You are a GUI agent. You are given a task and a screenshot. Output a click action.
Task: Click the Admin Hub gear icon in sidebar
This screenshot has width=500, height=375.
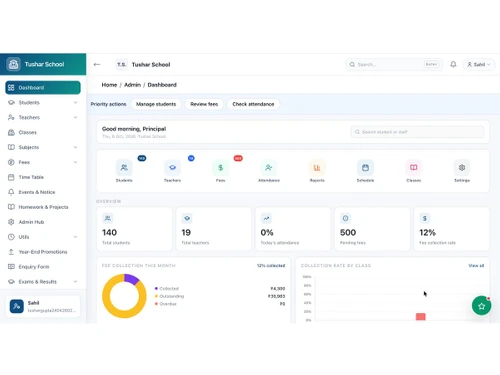point(11,222)
